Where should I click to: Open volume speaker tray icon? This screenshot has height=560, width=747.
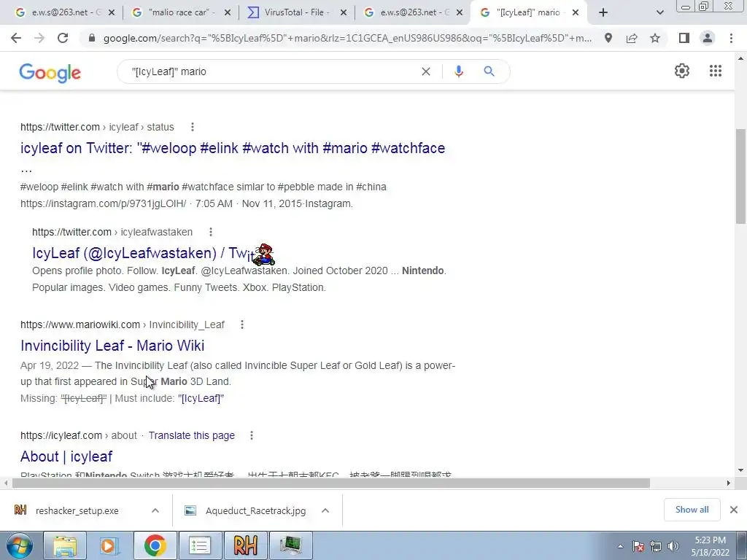click(673, 546)
